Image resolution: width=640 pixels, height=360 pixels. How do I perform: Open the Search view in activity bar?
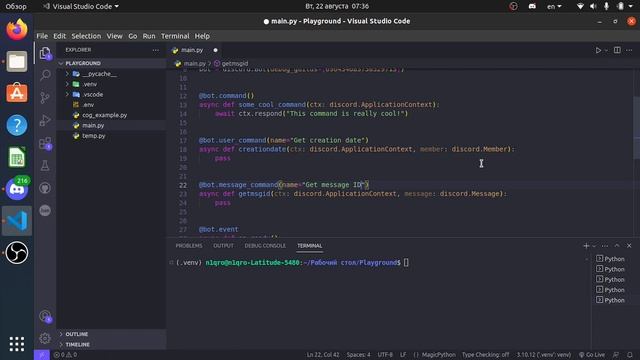coord(45,75)
